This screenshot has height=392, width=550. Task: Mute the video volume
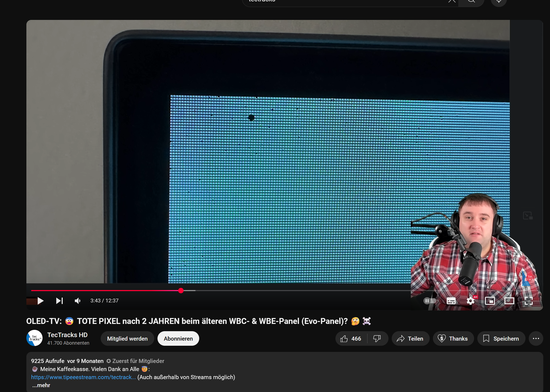[x=78, y=301]
